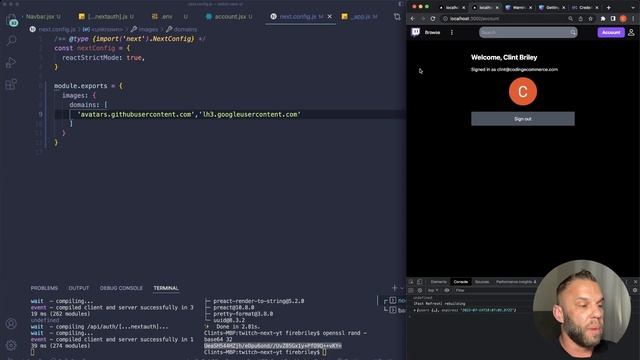Image resolution: width=640 pixels, height=360 pixels.
Task: Toggle the DevTools console sidebar icon
Action: pos(411,290)
